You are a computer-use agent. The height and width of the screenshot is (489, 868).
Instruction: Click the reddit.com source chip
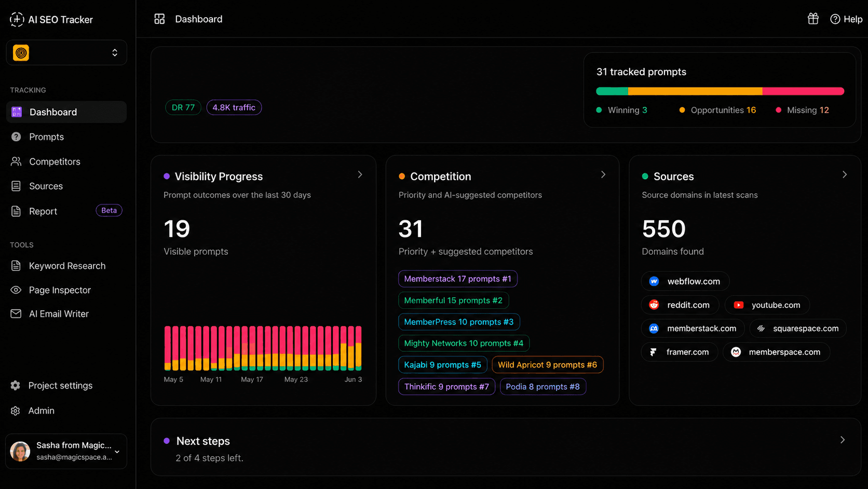coord(680,305)
